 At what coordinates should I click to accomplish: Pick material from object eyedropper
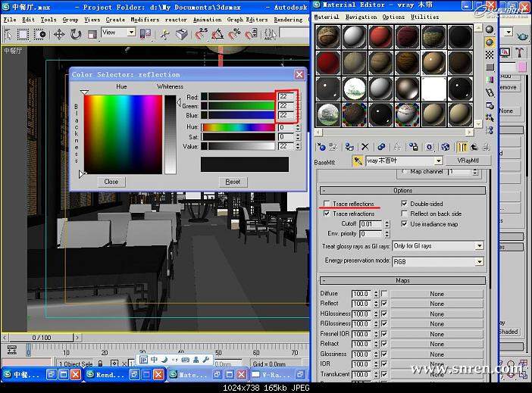coord(358,161)
